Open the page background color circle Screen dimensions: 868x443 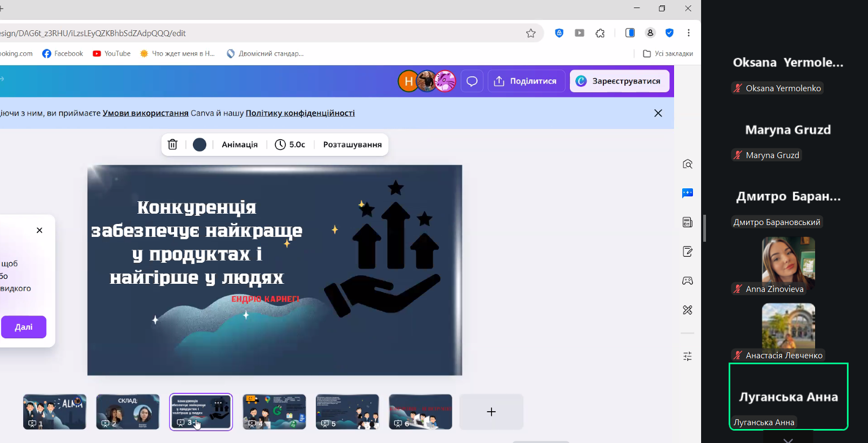[x=199, y=145]
